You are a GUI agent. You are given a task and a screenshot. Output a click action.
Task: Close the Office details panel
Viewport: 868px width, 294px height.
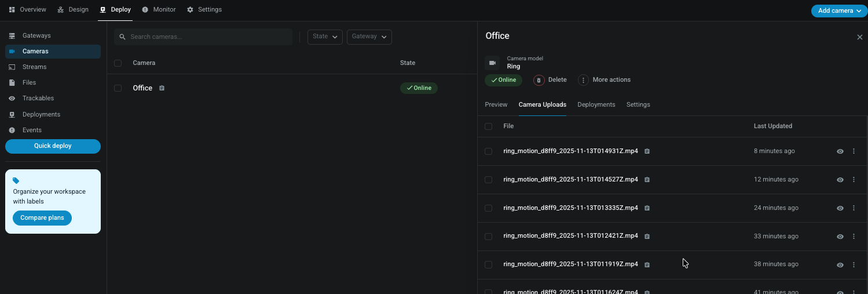coord(859,37)
